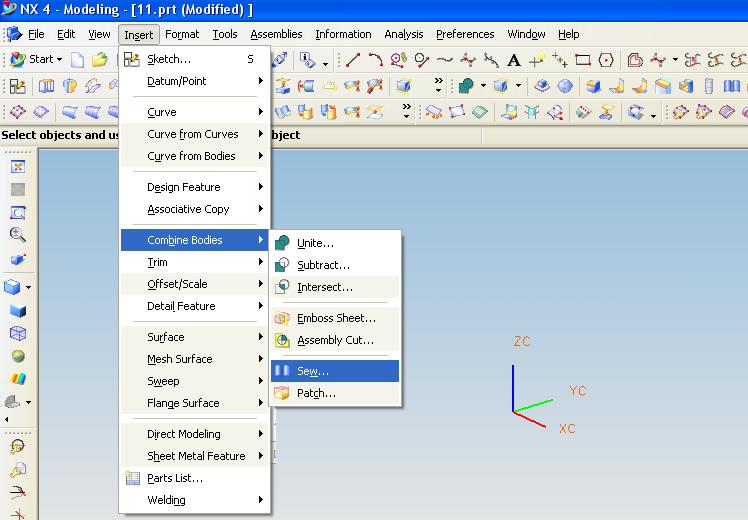Viewport: 748px width, 520px height.
Task: Select the Spline curve tool
Action: coord(445,60)
